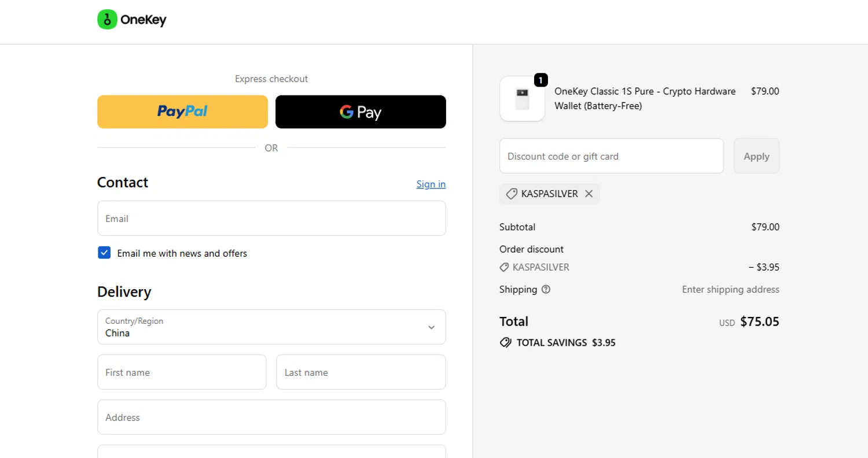
Task: Click the tag icon in KASPASILVER chip
Action: [512, 194]
